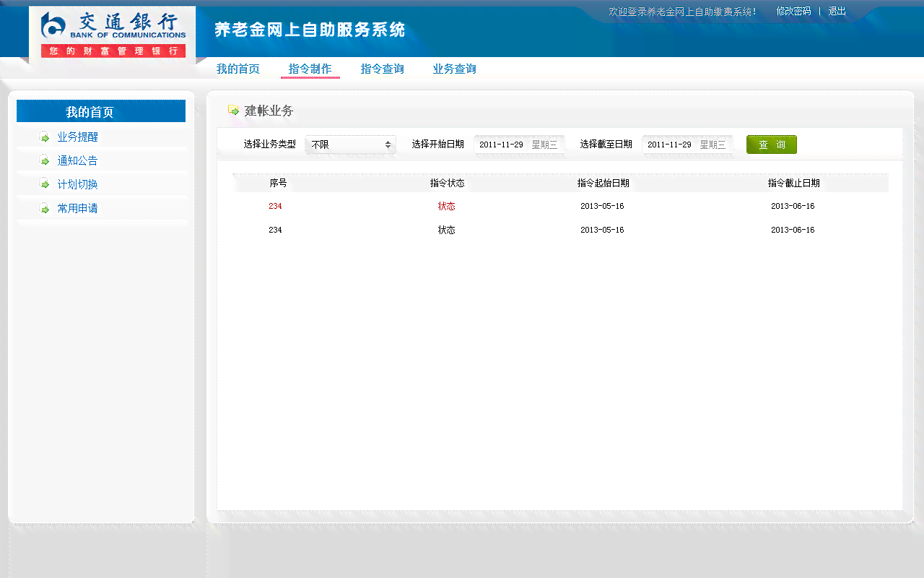The image size is (924, 578).
Task: Click 2013-06-16 in the second row
Action: pyautogui.click(x=793, y=230)
